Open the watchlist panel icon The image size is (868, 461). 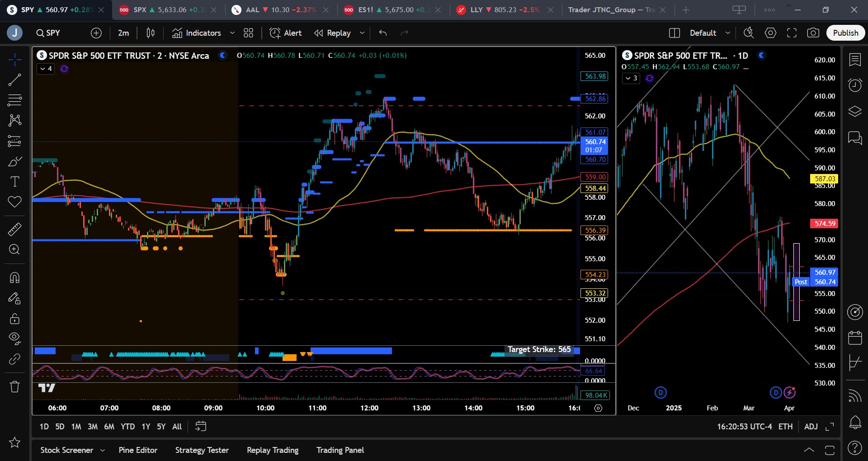855,60
